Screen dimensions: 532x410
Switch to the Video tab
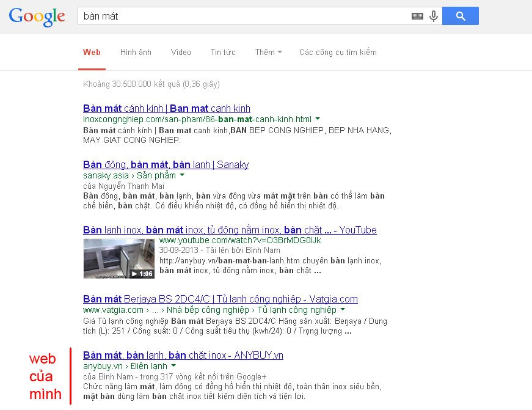[181, 53]
